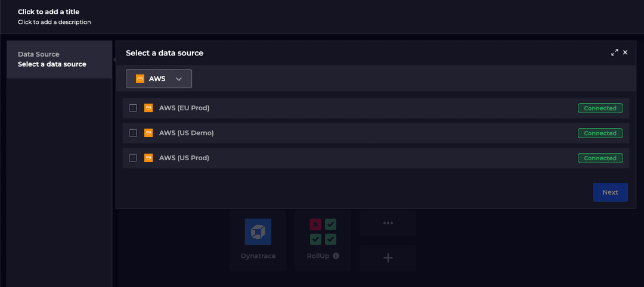Tick the AWS (EU Prod) checkbox
644x287 pixels.
point(133,108)
